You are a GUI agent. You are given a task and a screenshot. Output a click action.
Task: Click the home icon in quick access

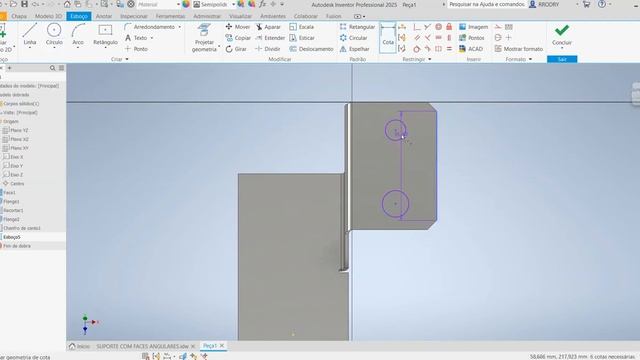point(67,4)
